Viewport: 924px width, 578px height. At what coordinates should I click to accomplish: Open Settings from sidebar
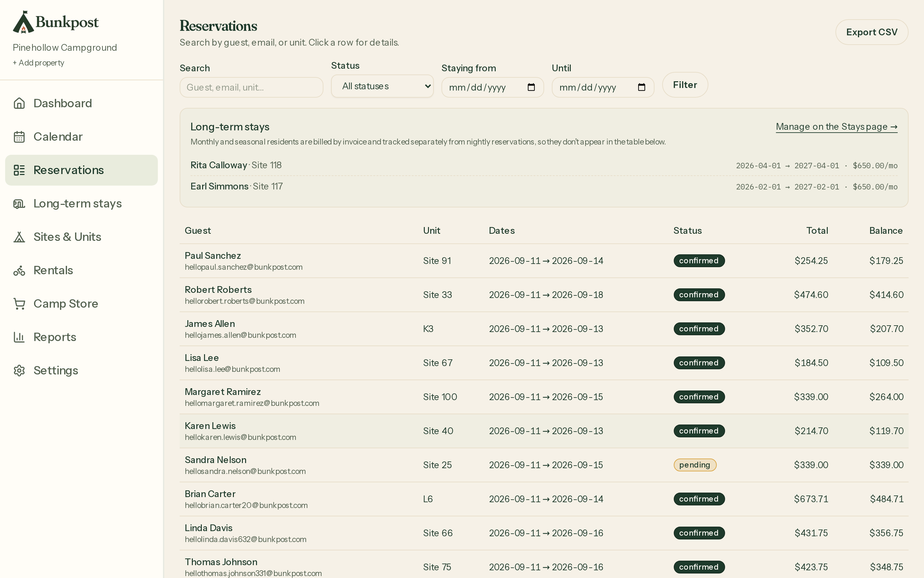[81, 371]
